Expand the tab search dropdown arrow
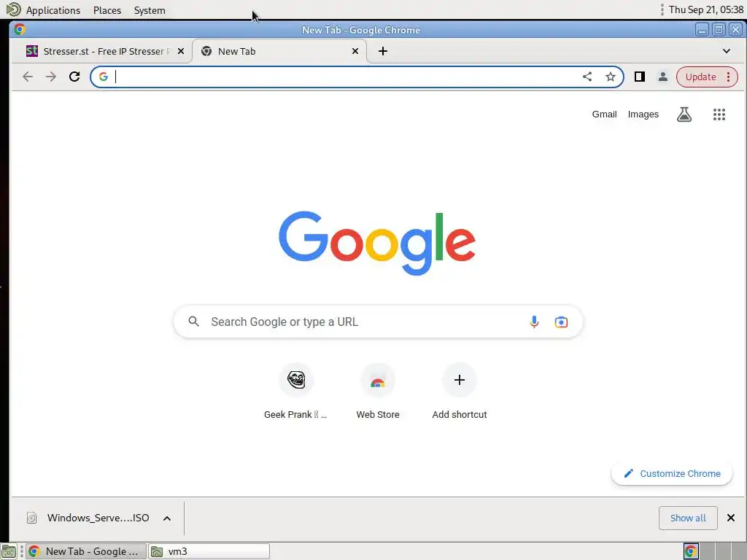The image size is (747, 560). [x=727, y=51]
